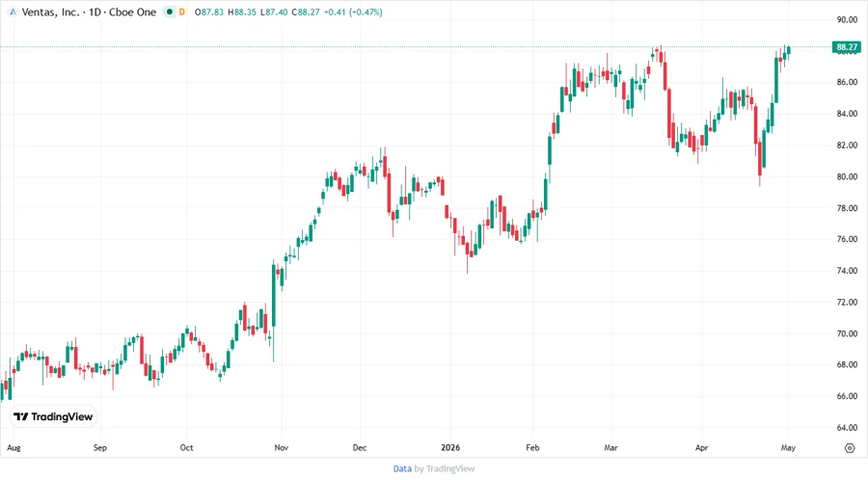Click the low value L87.40

click(x=274, y=13)
